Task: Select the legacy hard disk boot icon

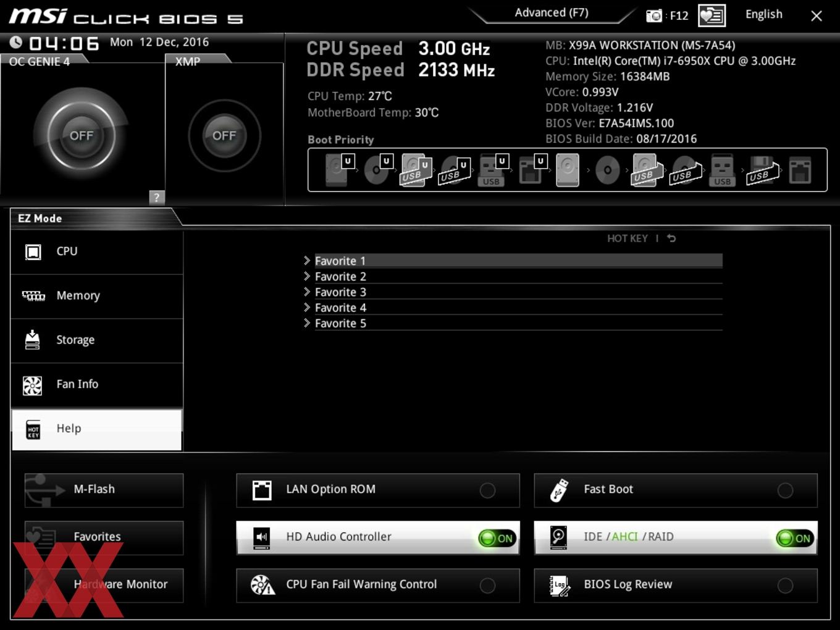Action: pyautogui.click(x=568, y=170)
